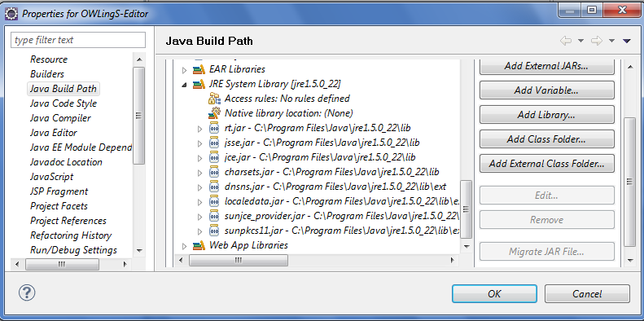
Task: Open the forward history dropdown arrow
Action: pos(611,41)
